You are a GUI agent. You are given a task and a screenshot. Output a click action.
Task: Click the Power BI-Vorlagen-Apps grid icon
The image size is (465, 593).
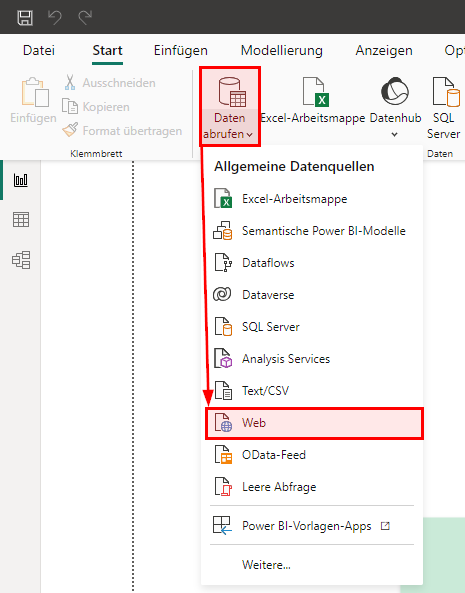[x=222, y=526]
